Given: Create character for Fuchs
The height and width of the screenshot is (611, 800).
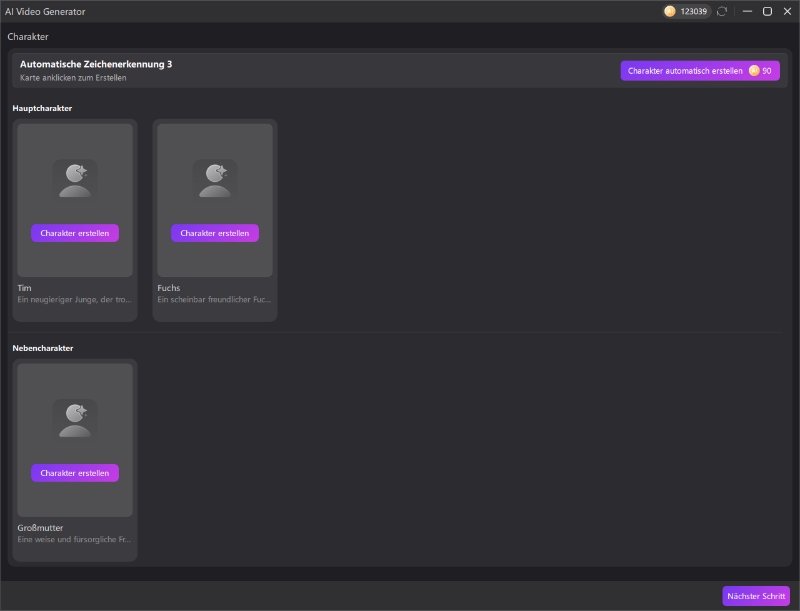Looking at the screenshot, I should (215, 233).
